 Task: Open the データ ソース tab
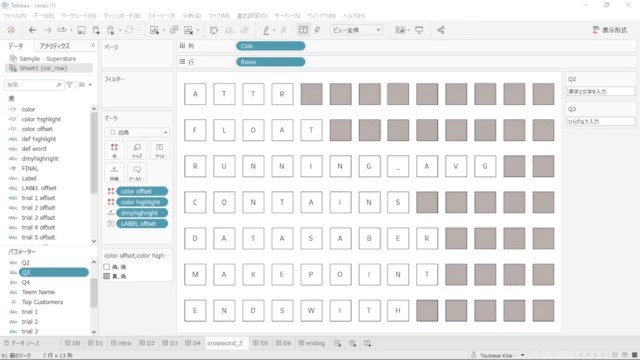pyautogui.click(x=22, y=343)
